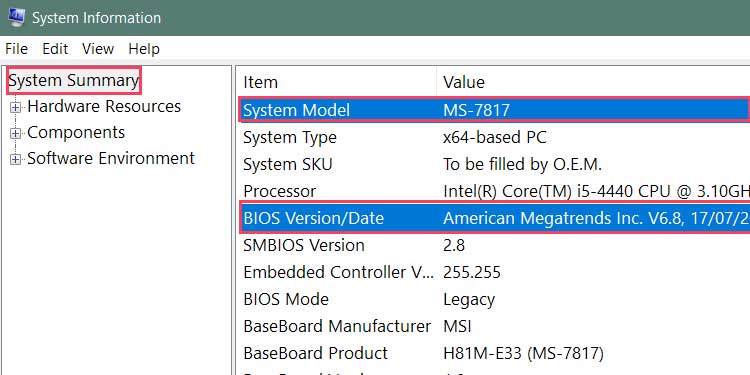The height and width of the screenshot is (375, 750).
Task: Open the Help menu
Action: (x=144, y=49)
